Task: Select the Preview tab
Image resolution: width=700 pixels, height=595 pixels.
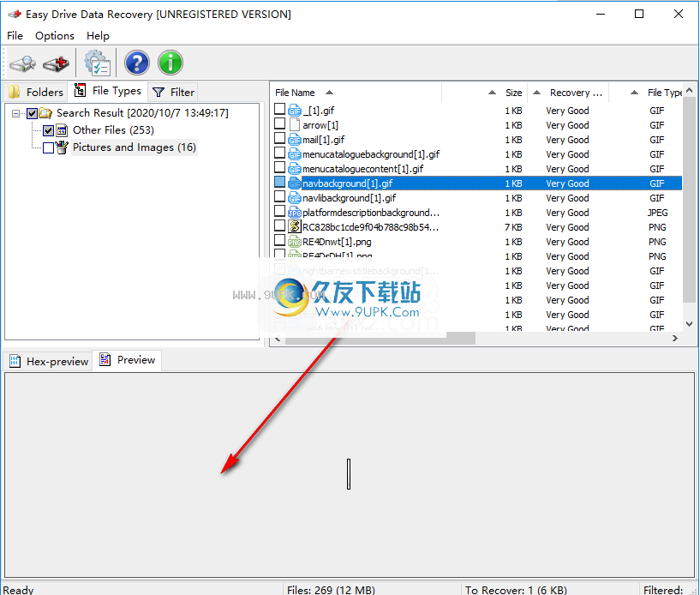Action: 127,359
